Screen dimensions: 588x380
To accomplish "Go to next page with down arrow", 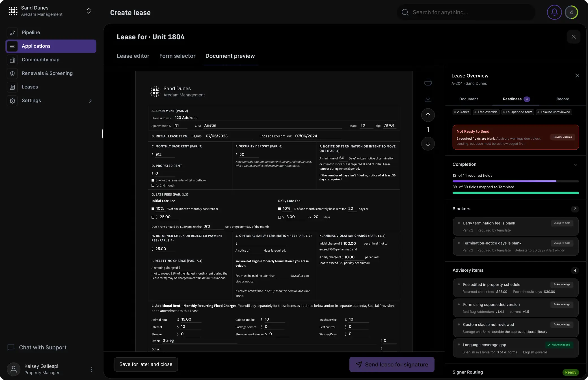I will [428, 144].
